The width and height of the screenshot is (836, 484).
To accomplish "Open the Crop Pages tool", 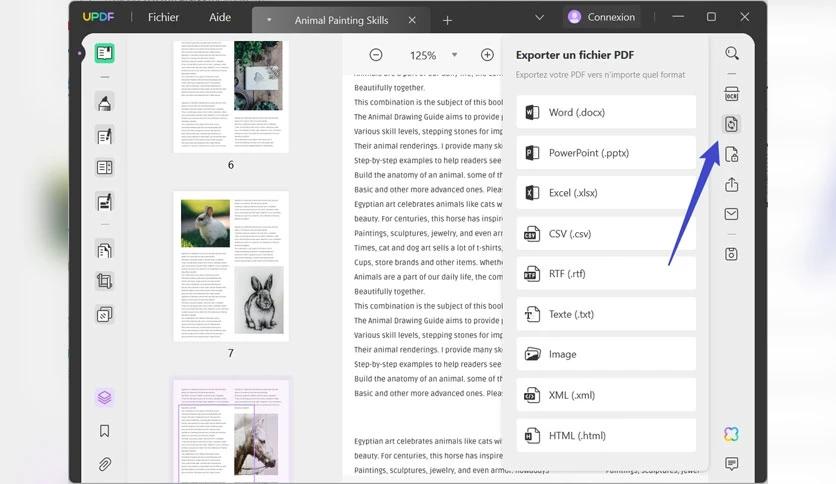I will click(x=104, y=281).
